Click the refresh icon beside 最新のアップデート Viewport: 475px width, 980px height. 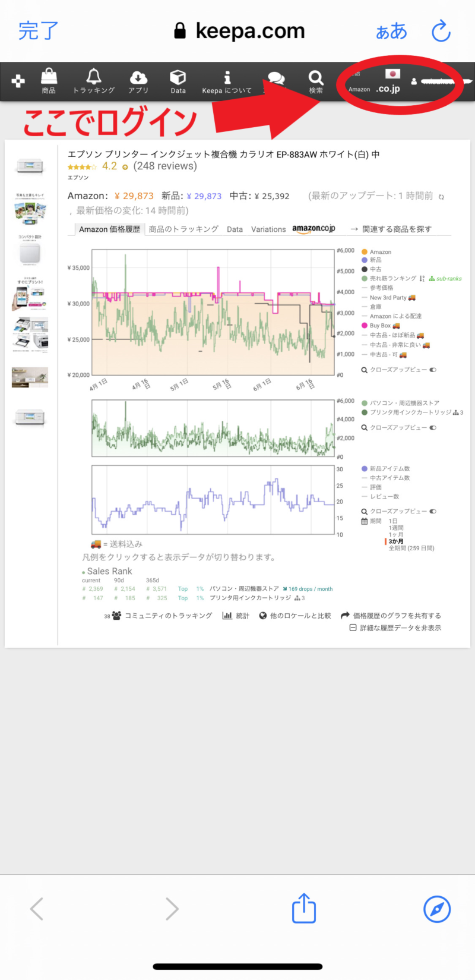[441, 197]
